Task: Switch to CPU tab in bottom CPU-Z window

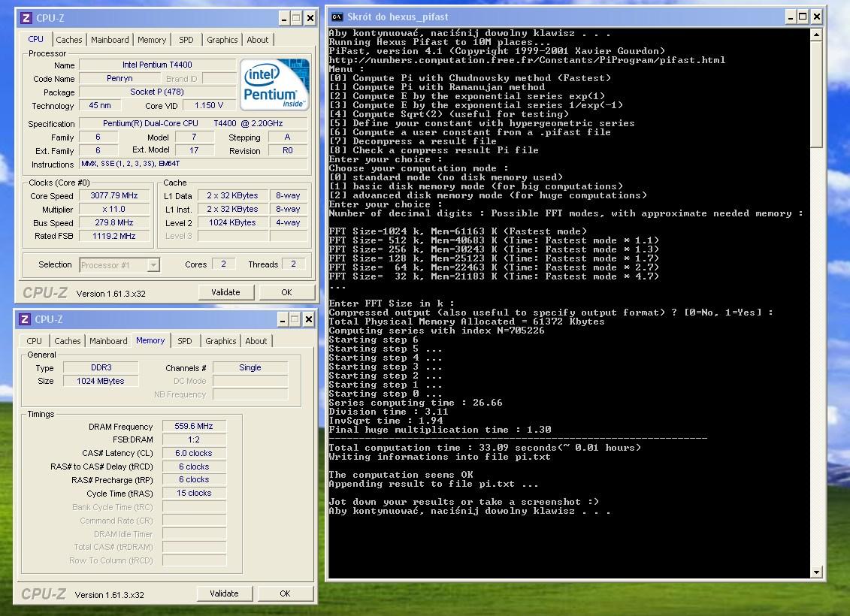Action: coord(34,341)
